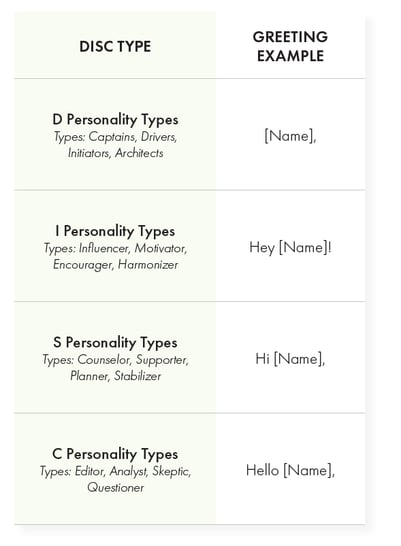Screen dimensions: 401x546
Task: Click the Planner, Stabilizer text line
Action: pyautogui.click(x=116, y=376)
